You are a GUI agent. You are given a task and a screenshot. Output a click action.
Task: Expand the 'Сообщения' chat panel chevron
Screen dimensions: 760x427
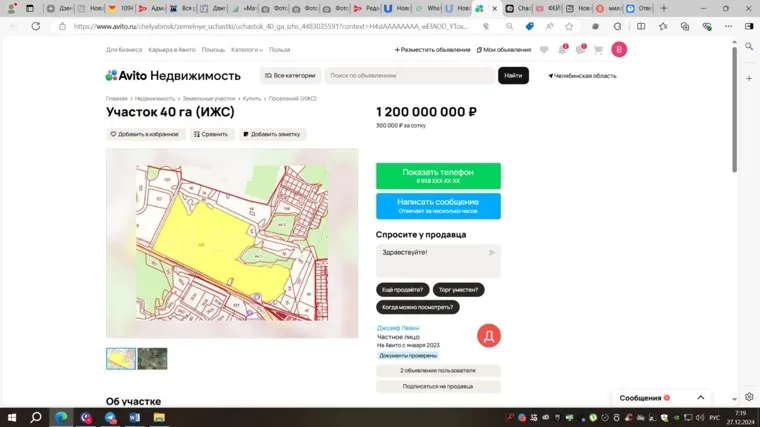(x=700, y=397)
